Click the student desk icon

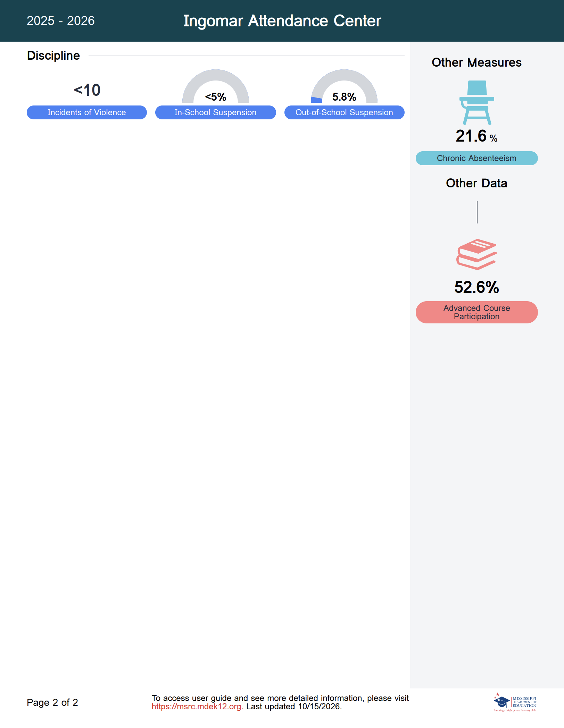(477, 103)
